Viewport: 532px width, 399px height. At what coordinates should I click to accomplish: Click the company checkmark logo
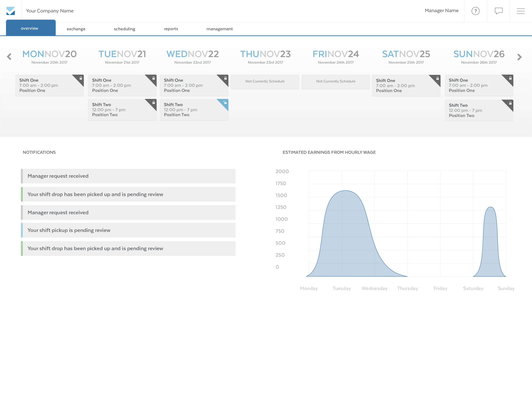click(11, 11)
